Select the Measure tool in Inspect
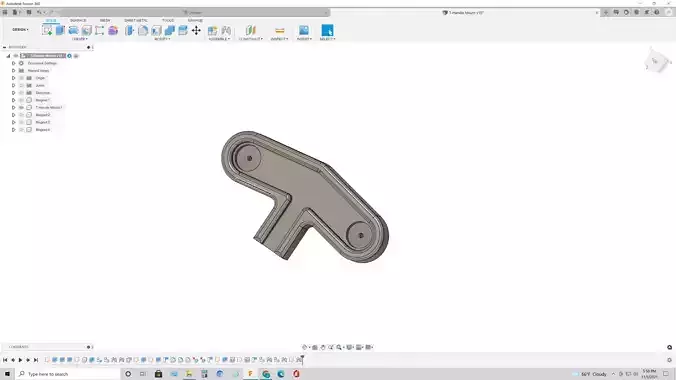Screen dimensions: 676x380 tap(279, 30)
